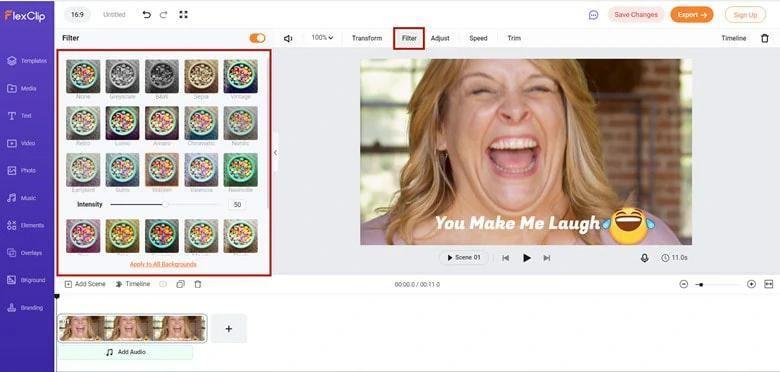Fit timeline to screen width
The width and height of the screenshot is (780, 372).
[x=769, y=284]
